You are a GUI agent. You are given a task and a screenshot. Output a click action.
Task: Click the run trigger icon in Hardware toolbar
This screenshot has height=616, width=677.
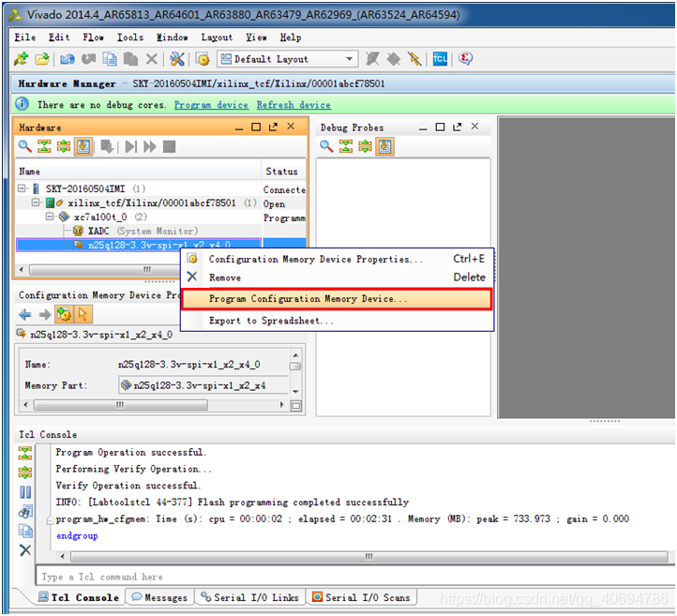point(131,147)
